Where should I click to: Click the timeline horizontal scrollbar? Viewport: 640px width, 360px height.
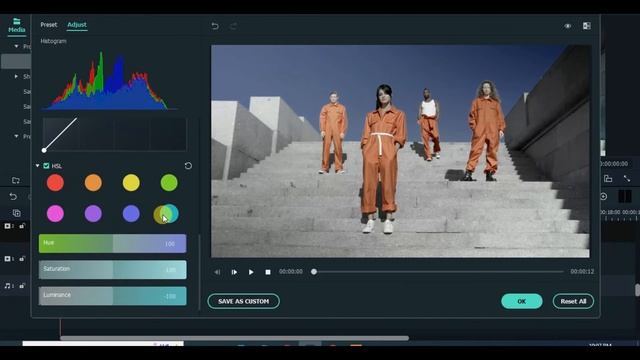234,338
